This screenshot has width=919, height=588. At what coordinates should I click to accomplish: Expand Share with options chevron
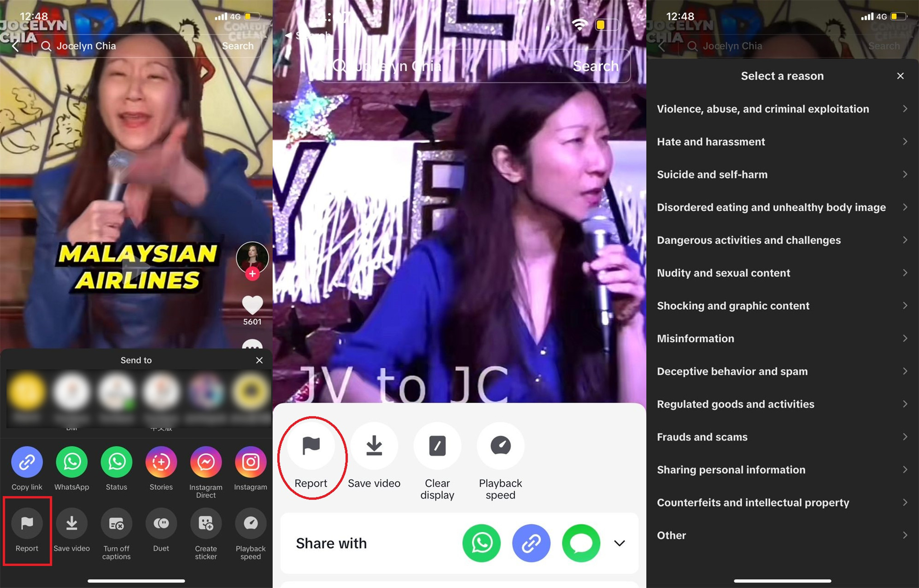(x=620, y=543)
